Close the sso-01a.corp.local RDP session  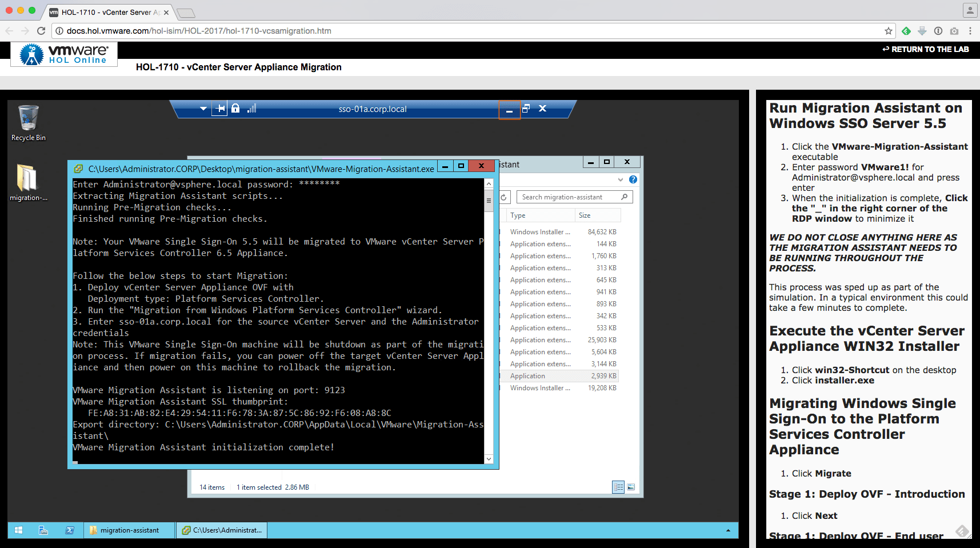pos(543,108)
